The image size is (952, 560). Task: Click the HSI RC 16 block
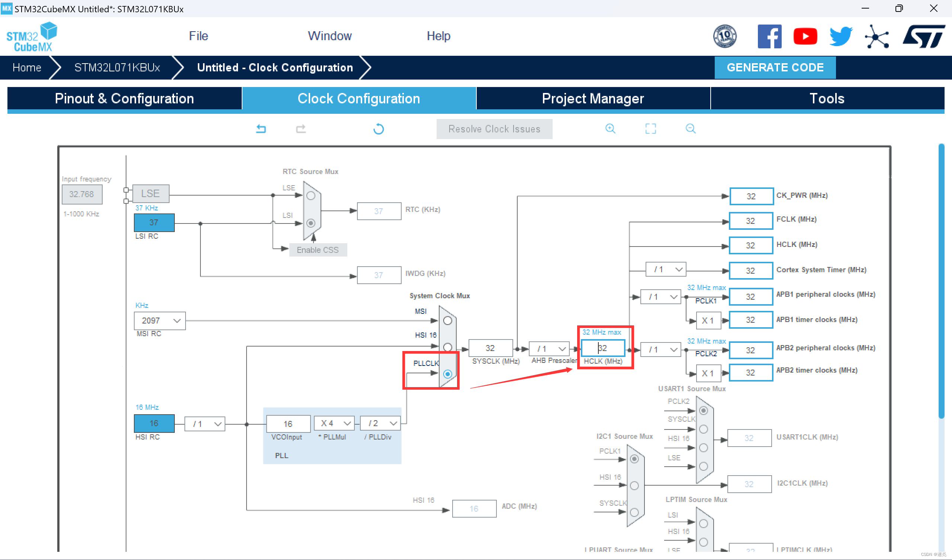[154, 424]
